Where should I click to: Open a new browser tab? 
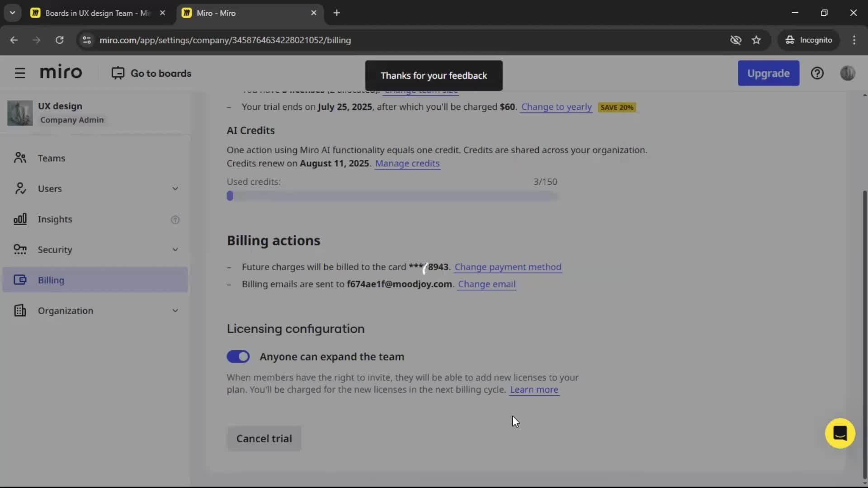pos(336,13)
